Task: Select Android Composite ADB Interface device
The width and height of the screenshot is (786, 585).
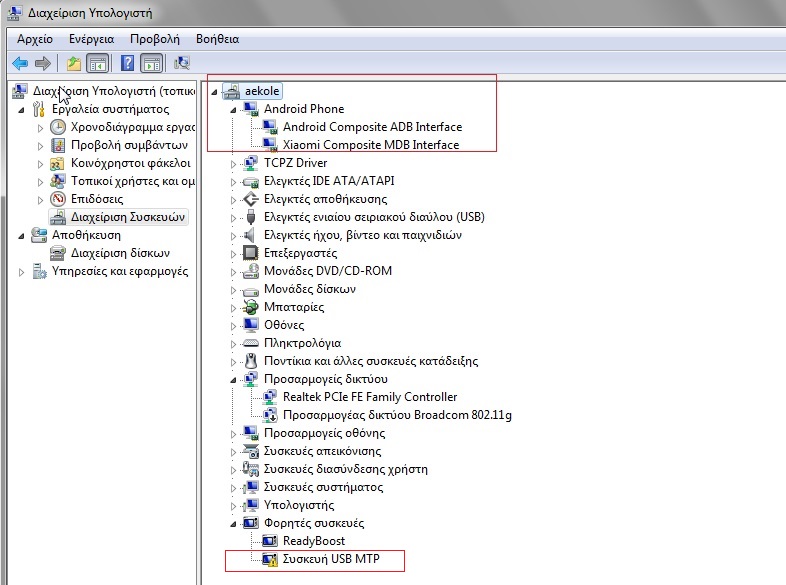Action: coord(372,127)
